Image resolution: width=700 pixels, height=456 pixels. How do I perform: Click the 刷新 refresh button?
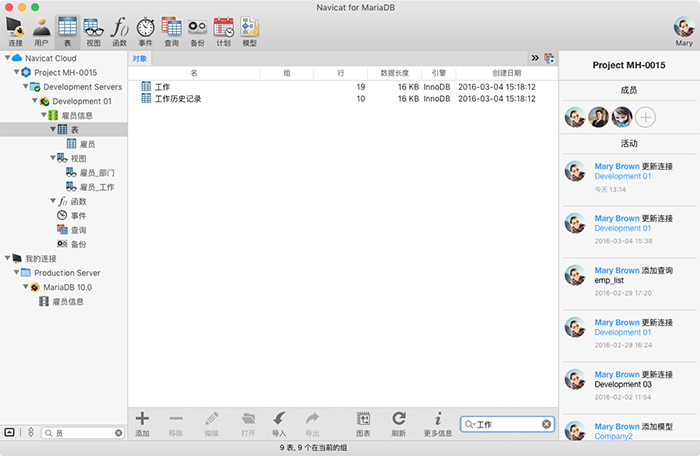[399, 424]
